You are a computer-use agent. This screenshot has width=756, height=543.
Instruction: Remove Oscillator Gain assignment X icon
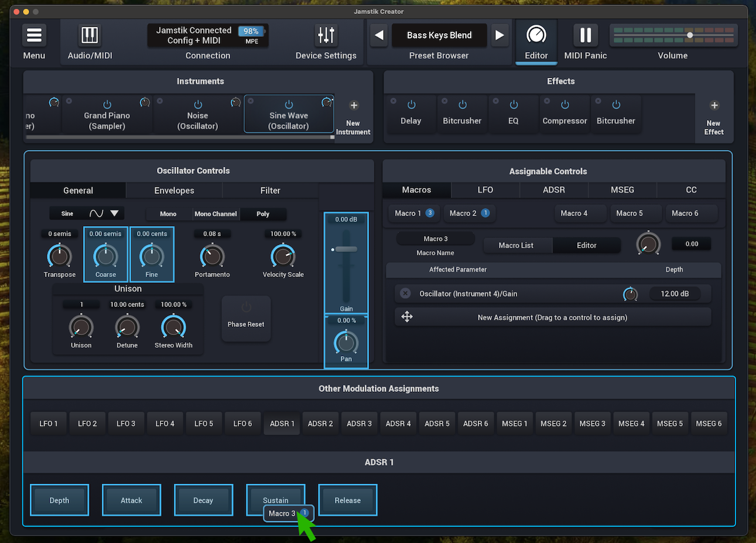click(x=405, y=293)
